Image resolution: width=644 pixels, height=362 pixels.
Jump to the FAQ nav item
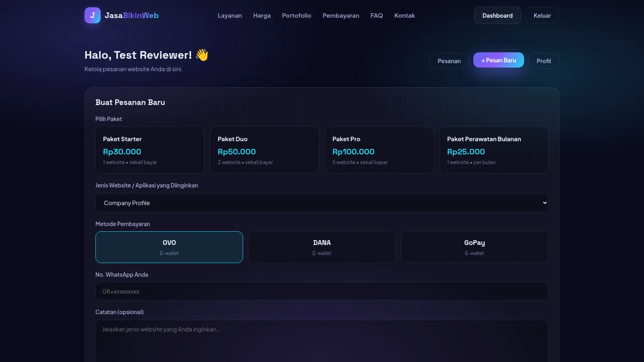coord(377,16)
